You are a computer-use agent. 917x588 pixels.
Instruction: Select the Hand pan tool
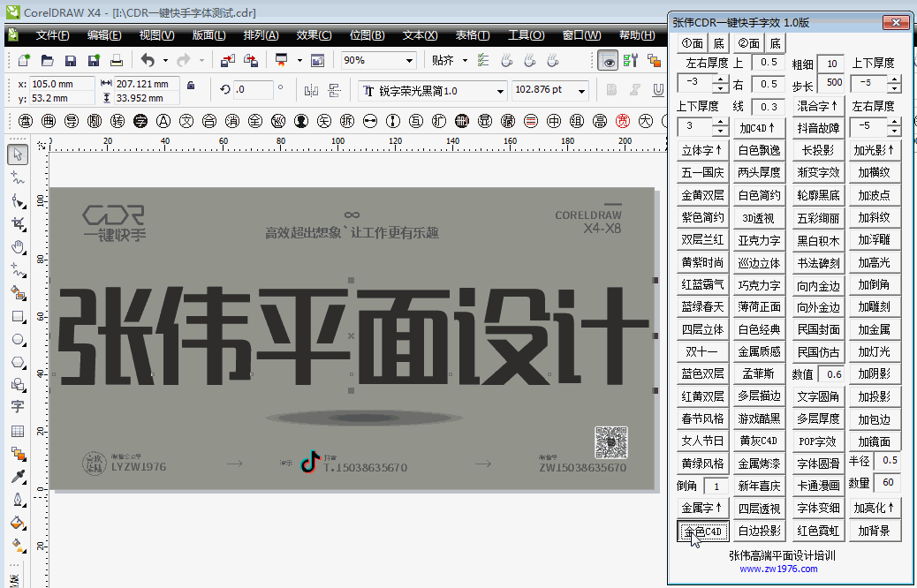18,246
